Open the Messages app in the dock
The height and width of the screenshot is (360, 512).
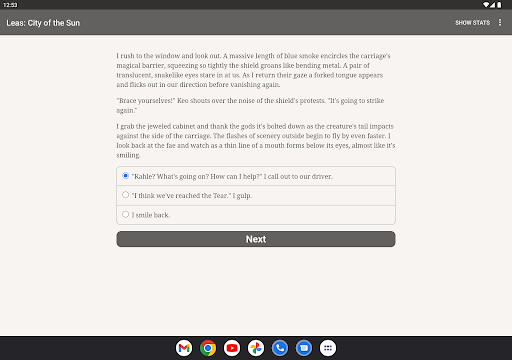click(304, 348)
